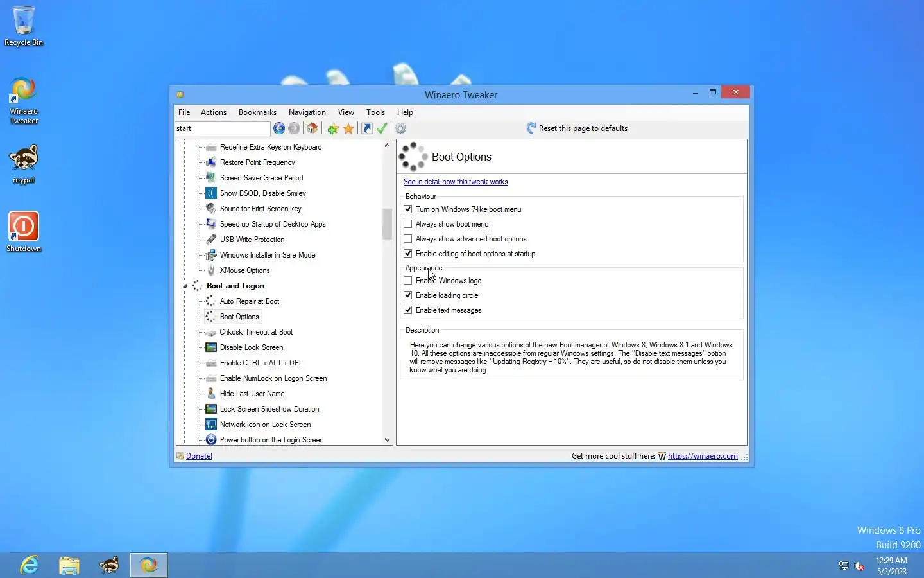924x578 pixels.
Task: Open the View menu
Action: pos(346,112)
